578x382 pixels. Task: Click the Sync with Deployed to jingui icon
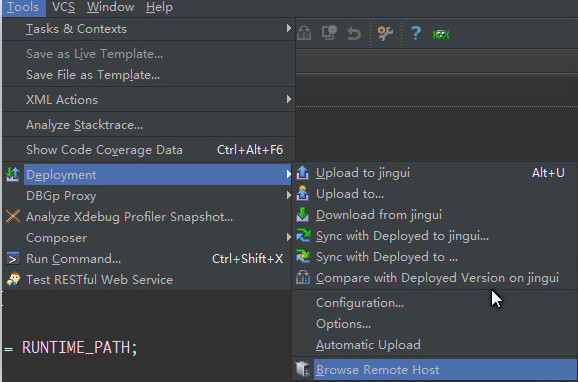click(x=303, y=236)
